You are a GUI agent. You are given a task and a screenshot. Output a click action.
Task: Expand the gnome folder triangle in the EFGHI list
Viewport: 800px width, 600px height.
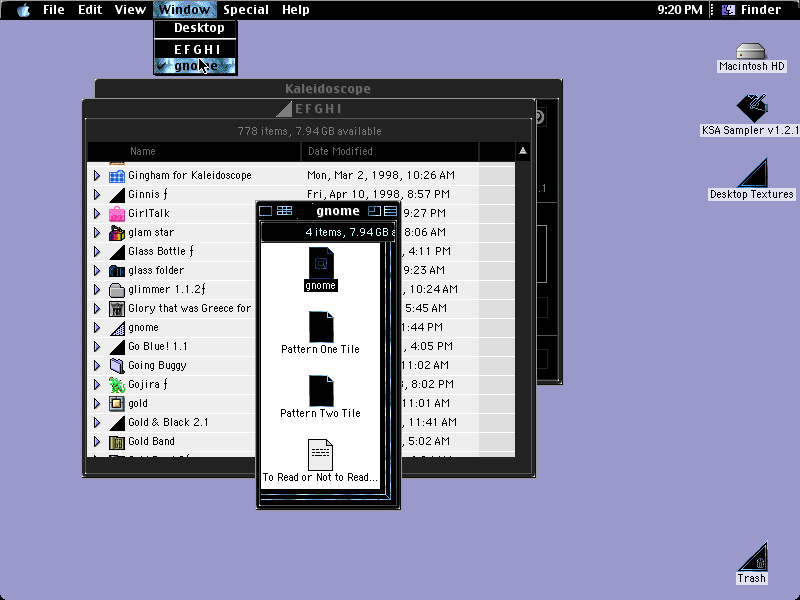pos(97,328)
